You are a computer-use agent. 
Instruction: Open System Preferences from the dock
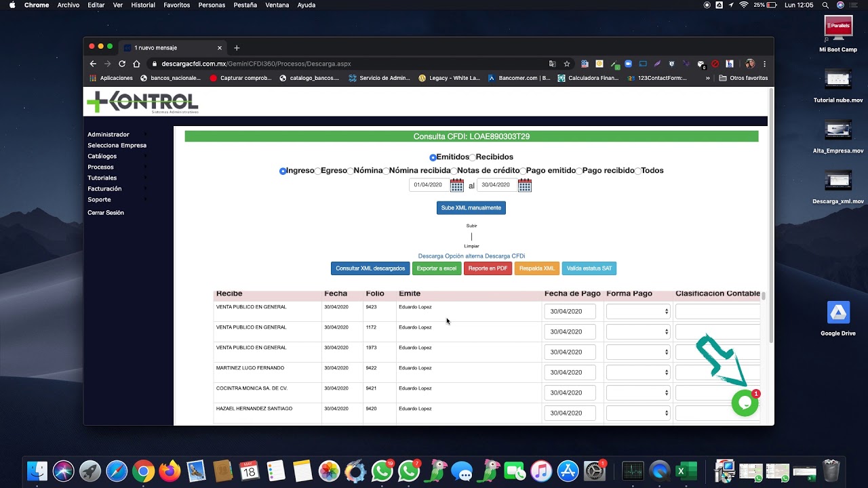594,470
